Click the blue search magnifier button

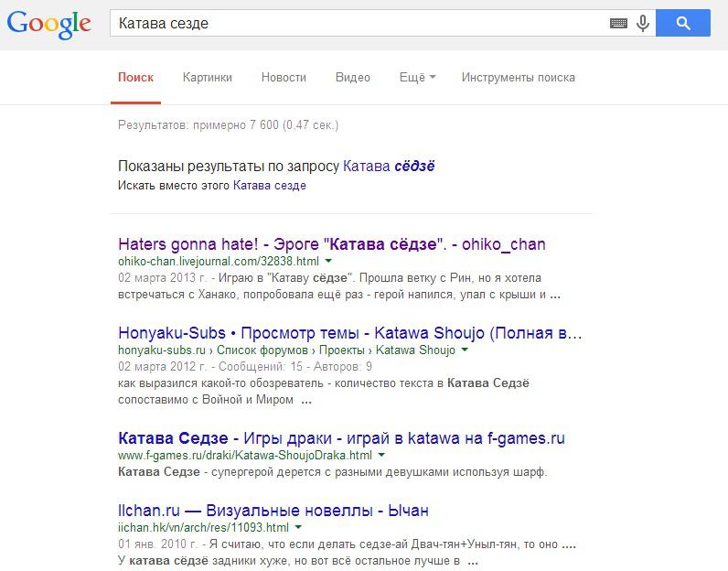click(682, 23)
